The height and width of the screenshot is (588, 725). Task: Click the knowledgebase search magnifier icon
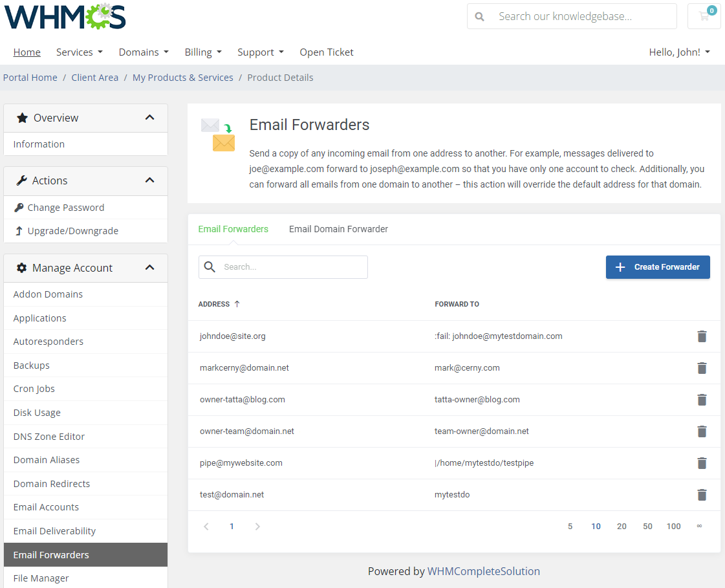(x=479, y=17)
